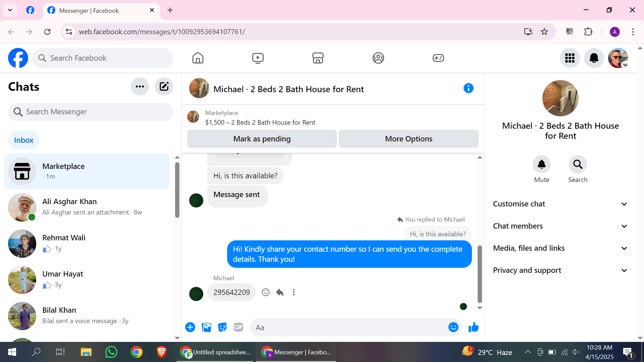Click the message text field

coord(349,327)
